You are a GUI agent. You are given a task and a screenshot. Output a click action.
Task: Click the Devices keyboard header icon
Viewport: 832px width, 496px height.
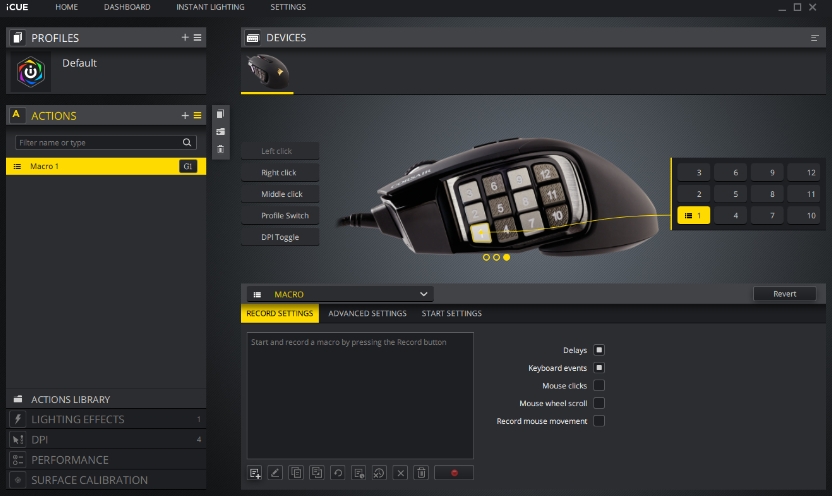click(x=253, y=38)
